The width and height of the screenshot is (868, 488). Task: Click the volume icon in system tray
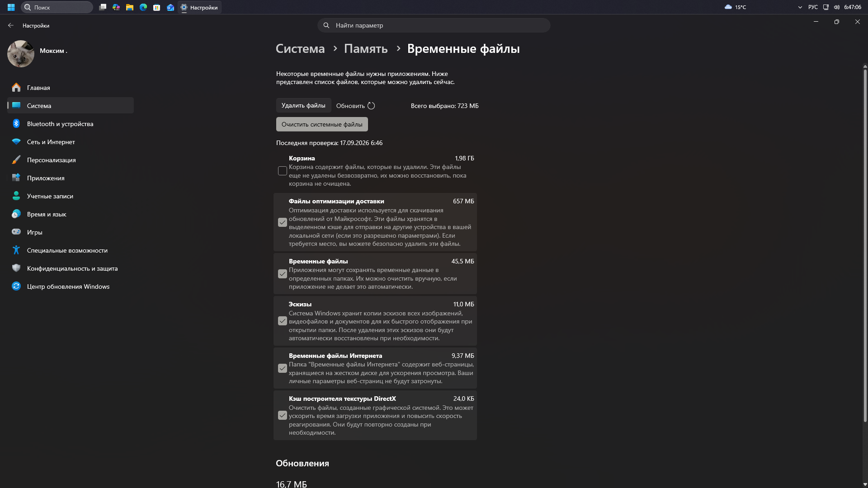[x=837, y=7]
